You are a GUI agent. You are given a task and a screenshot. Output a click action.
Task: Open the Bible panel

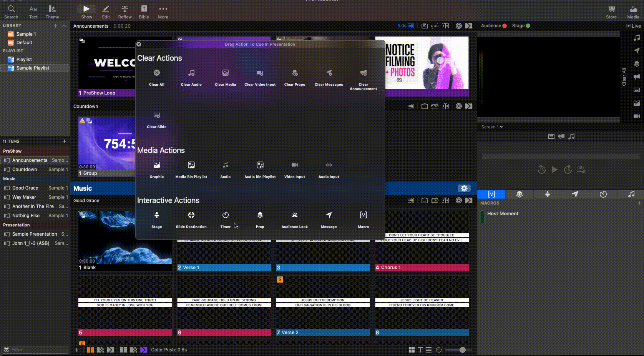[144, 12]
